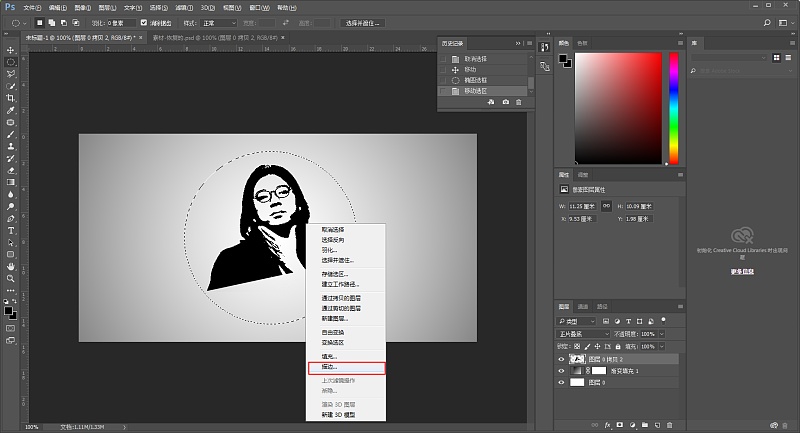Open the blend mode 正片叠底 dropdown

[583, 334]
